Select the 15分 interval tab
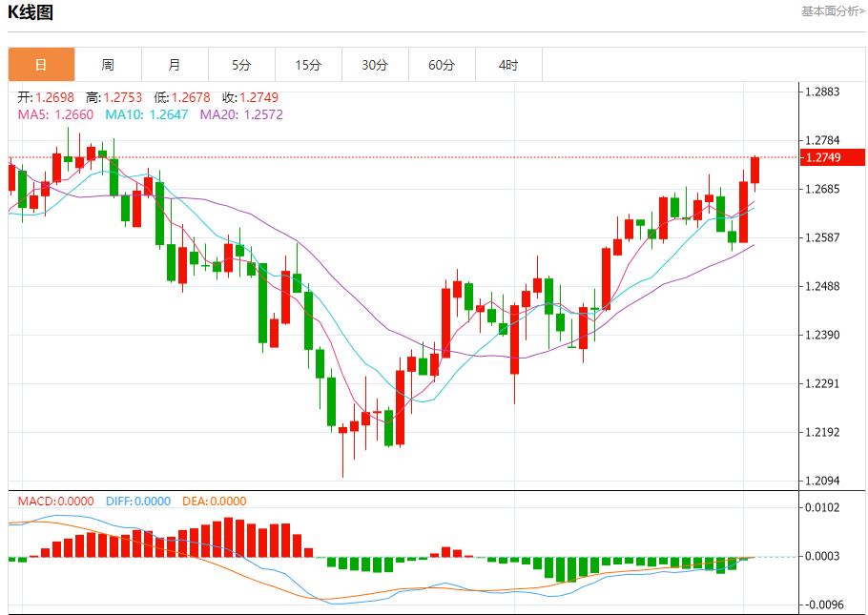The height and width of the screenshot is (615, 868). [x=308, y=65]
